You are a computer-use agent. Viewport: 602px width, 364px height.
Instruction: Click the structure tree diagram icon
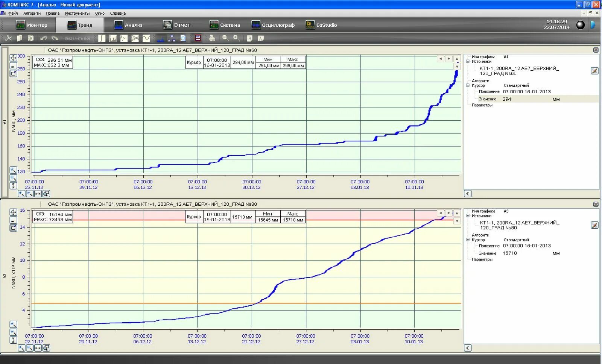172,38
